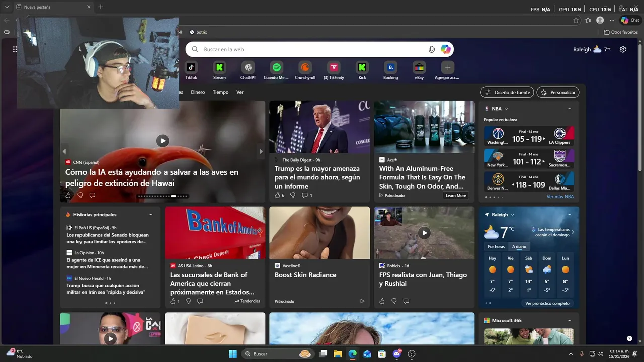Open the tab list dropdown arrow
Viewport: 644px width, 362px height.
pyautogui.click(x=7, y=7)
